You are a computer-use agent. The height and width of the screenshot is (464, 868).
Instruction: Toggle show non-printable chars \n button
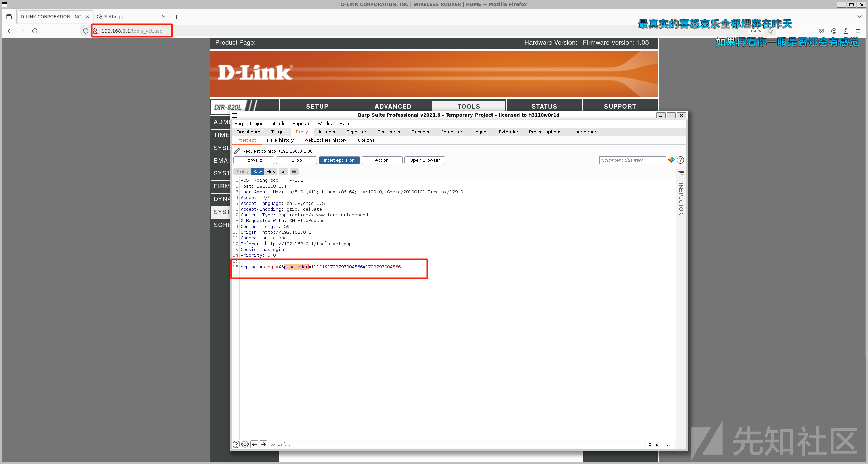(x=283, y=171)
